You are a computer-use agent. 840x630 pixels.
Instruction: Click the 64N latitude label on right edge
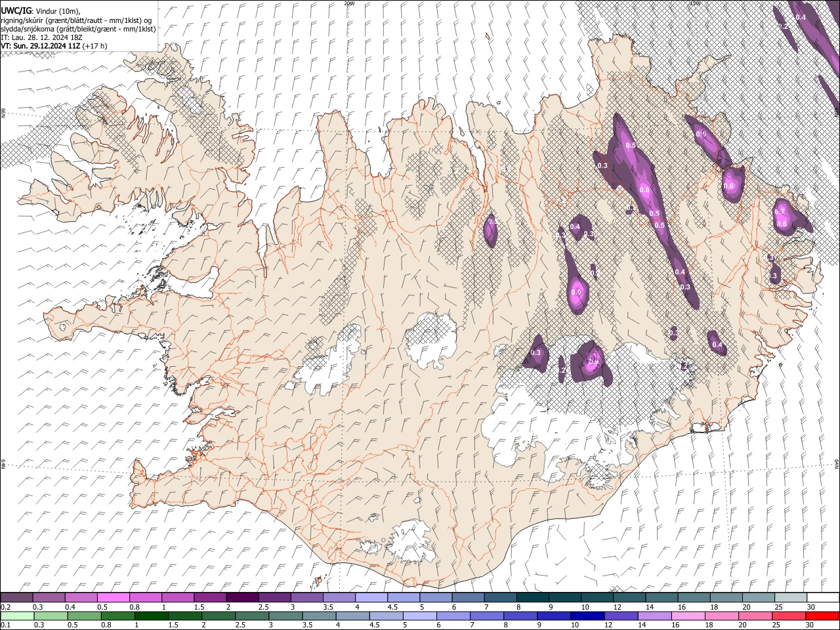(837, 463)
